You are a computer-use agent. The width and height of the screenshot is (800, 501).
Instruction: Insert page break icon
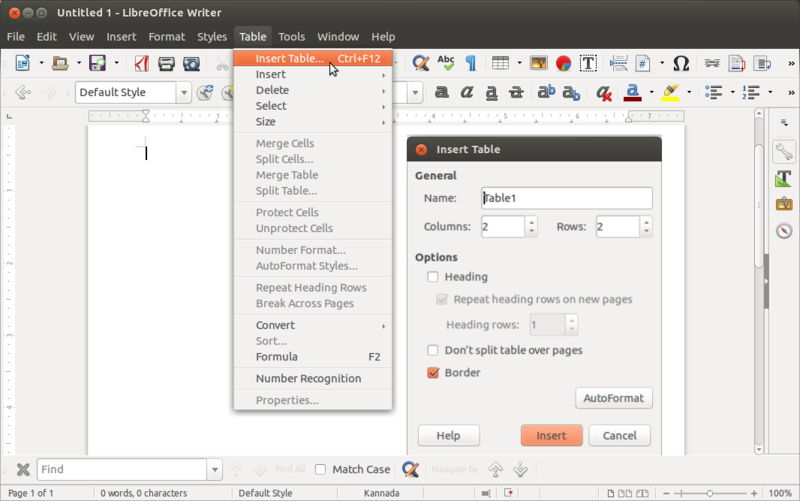click(x=618, y=63)
